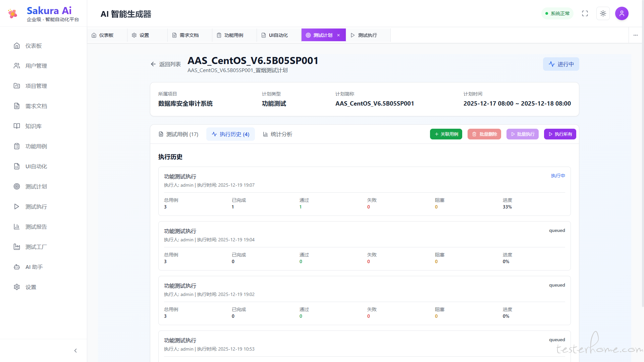Open 用户管理 in the sidebar

coord(36,66)
